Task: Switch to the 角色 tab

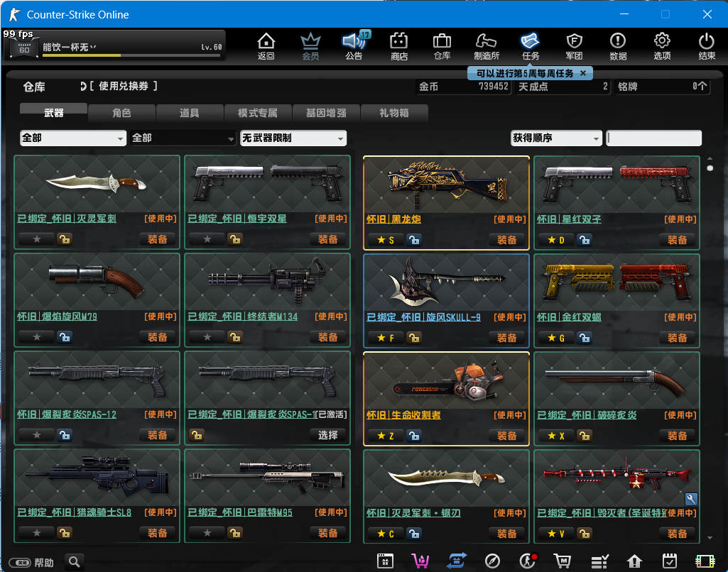Action: [x=121, y=113]
